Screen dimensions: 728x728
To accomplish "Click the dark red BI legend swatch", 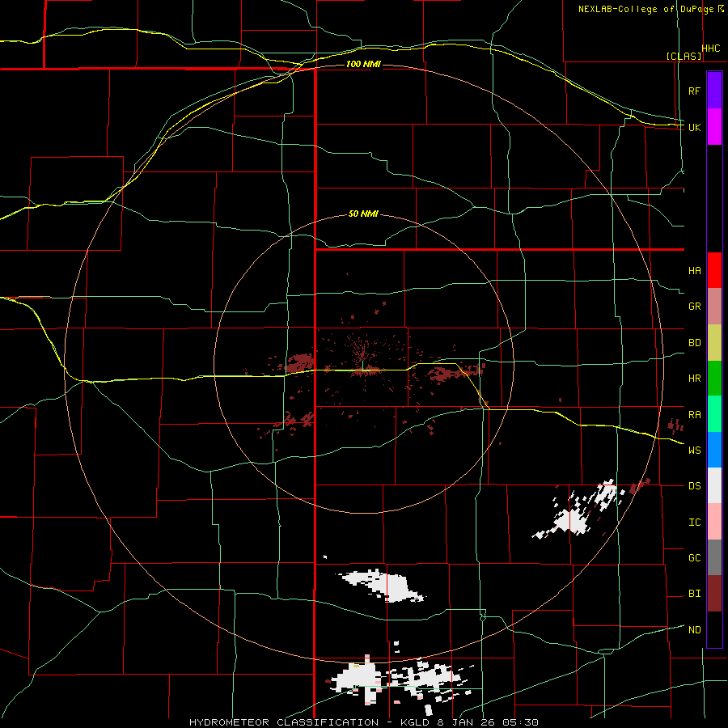I will pyautogui.click(x=714, y=594).
